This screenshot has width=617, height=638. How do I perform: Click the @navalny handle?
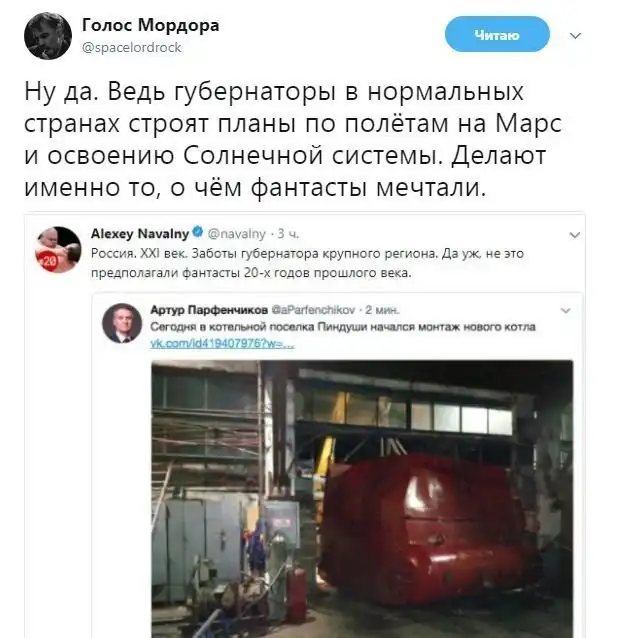(236, 234)
